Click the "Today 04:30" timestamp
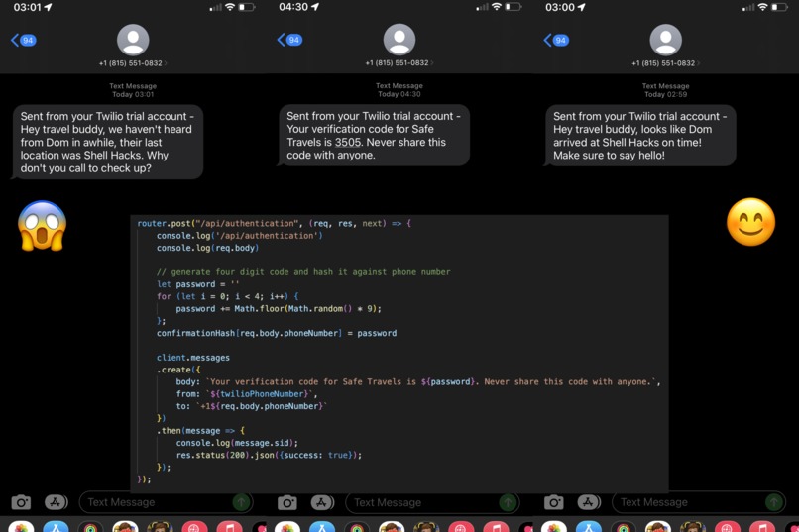Viewport: 799px width, 532px height. click(x=399, y=94)
